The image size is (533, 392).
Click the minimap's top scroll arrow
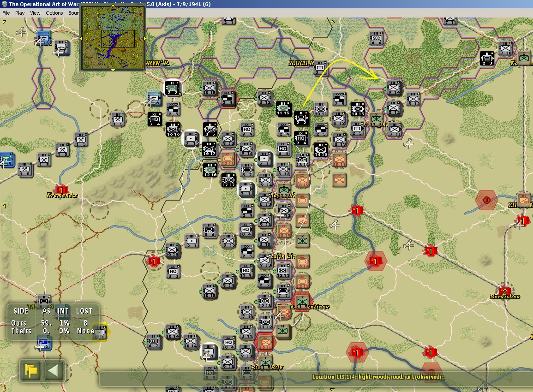[x=113, y=6]
